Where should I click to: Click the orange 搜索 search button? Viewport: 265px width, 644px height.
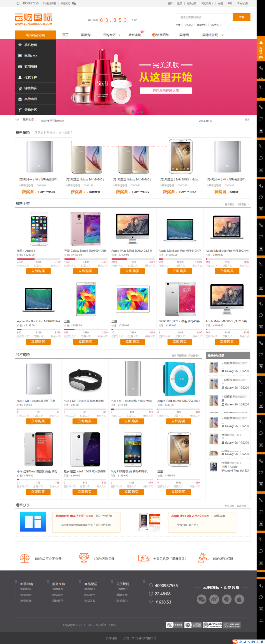click(x=241, y=17)
